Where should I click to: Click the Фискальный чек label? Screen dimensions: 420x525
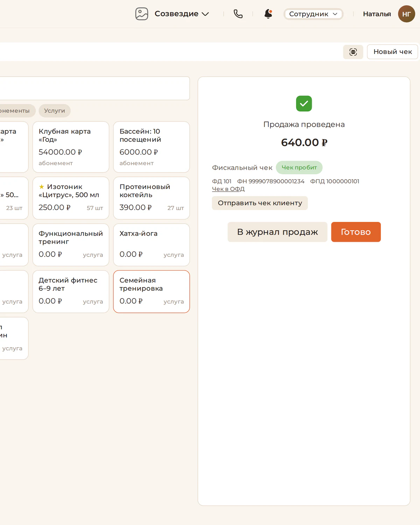tap(242, 168)
